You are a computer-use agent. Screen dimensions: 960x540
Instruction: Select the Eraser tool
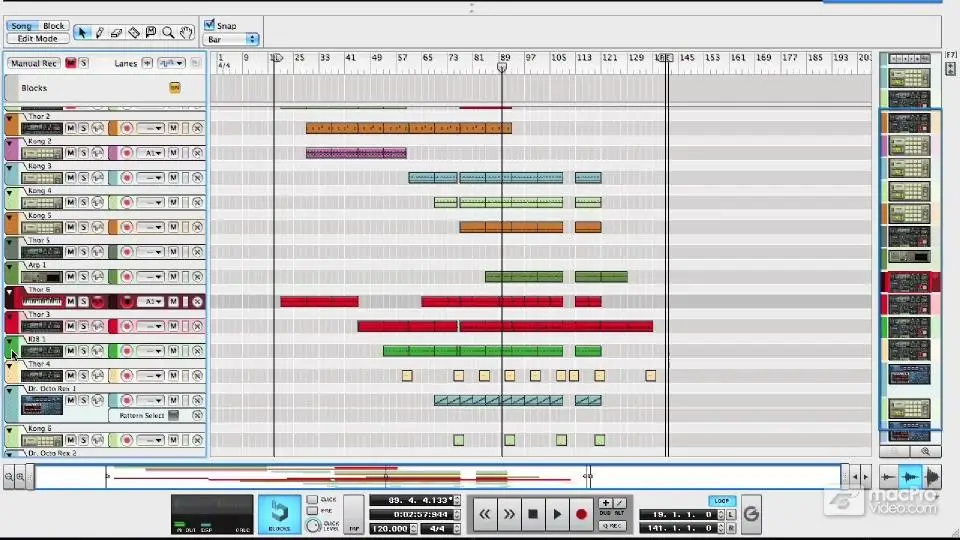tap(116, 32)
